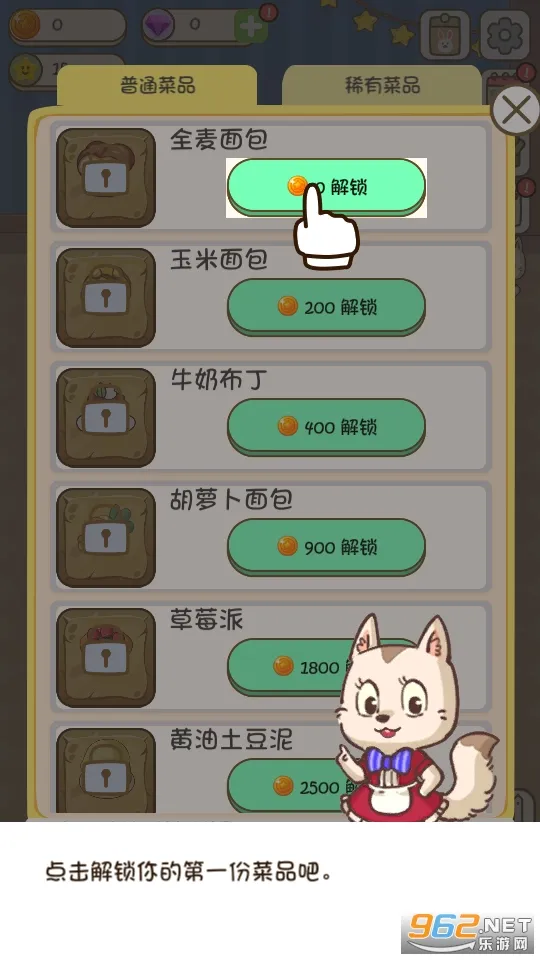Tap the green plus to add gems
The height and width of the screenshot is (960, 540).
coord(251,26)
